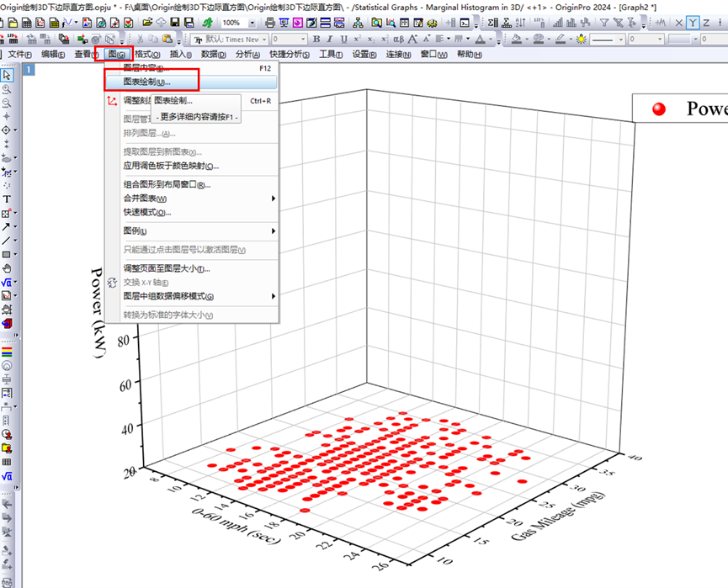Choose 快速模式 menu entry
The height and width of the screenshot is (588, 728).
(x=191, y=212)
